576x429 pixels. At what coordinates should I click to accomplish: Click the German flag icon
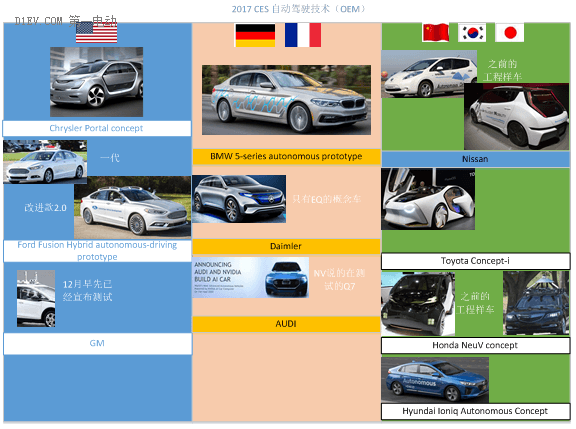[255, 35]
